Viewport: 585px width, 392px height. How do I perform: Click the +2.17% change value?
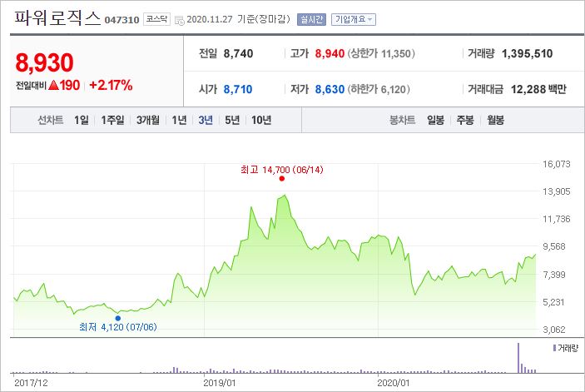coord(112,86)
